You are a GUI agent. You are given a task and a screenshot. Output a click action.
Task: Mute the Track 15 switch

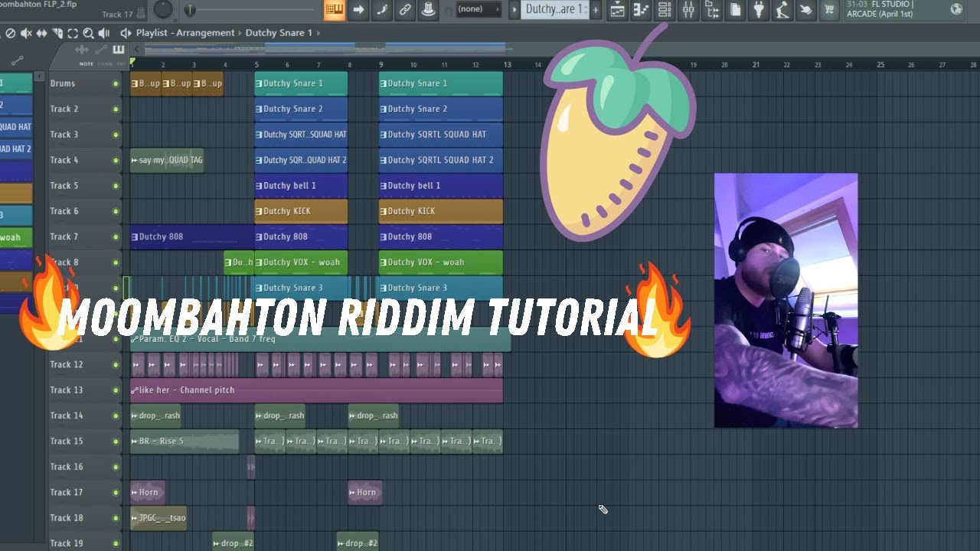pos(116,441)
